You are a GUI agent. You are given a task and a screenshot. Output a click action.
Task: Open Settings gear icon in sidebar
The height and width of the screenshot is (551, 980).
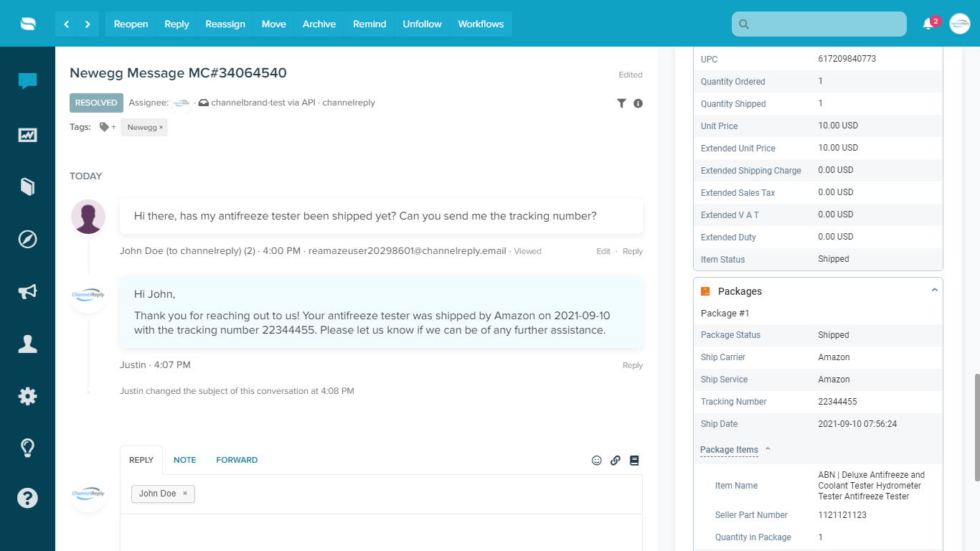(x=27, y=396)
